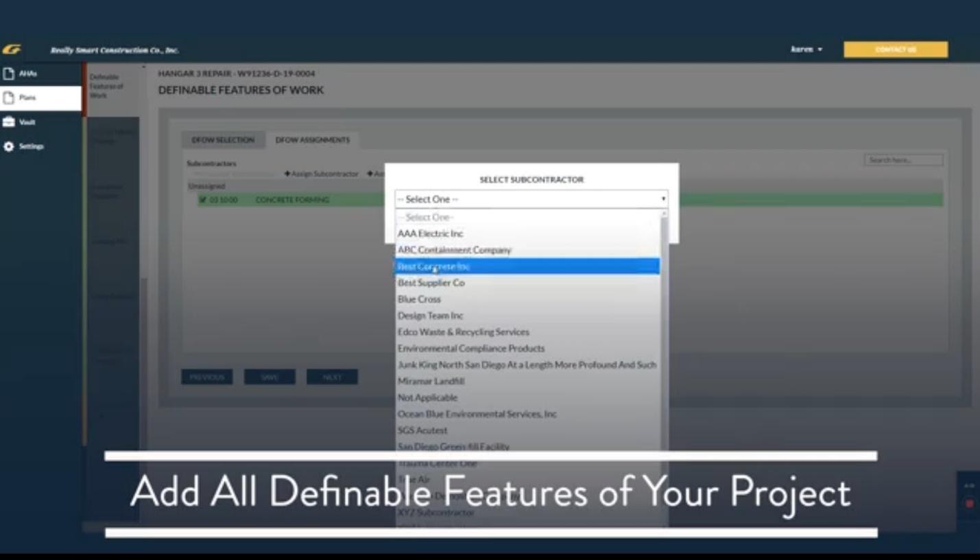Screen dimensions: 980x560
Task: Click the Save button
Action: coord(270,377)
